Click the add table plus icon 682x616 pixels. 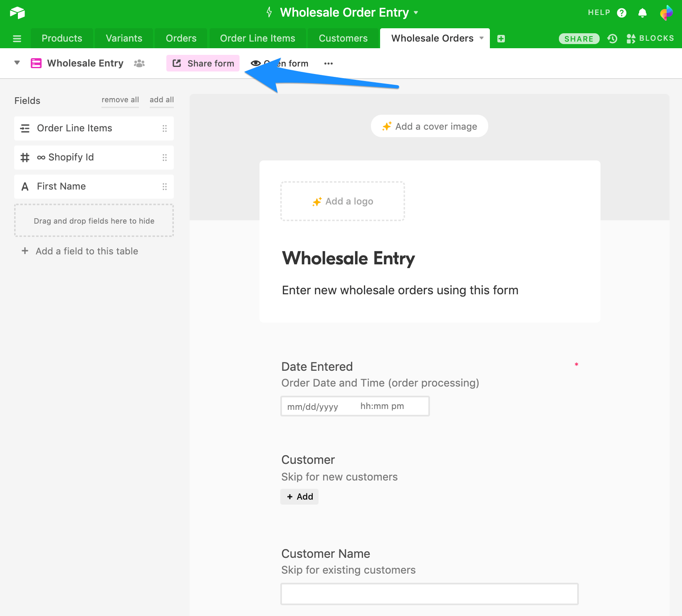pos(501,39)
